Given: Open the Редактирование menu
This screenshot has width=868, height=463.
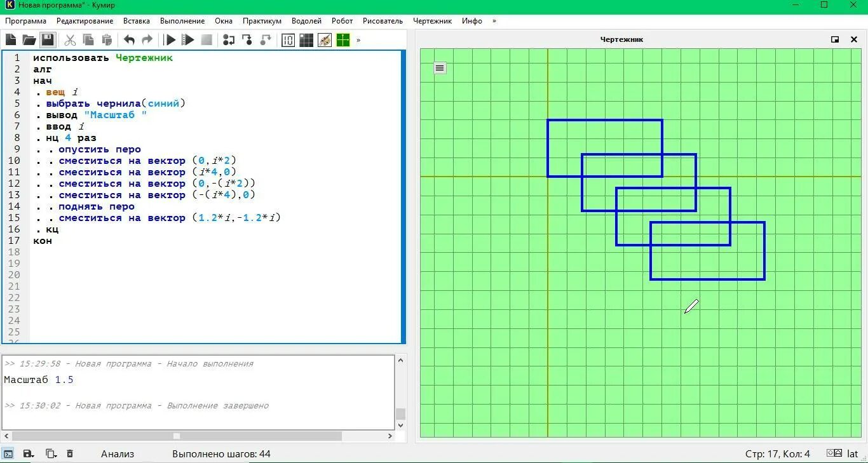Looking at the screenshot, I should [85, 21].
